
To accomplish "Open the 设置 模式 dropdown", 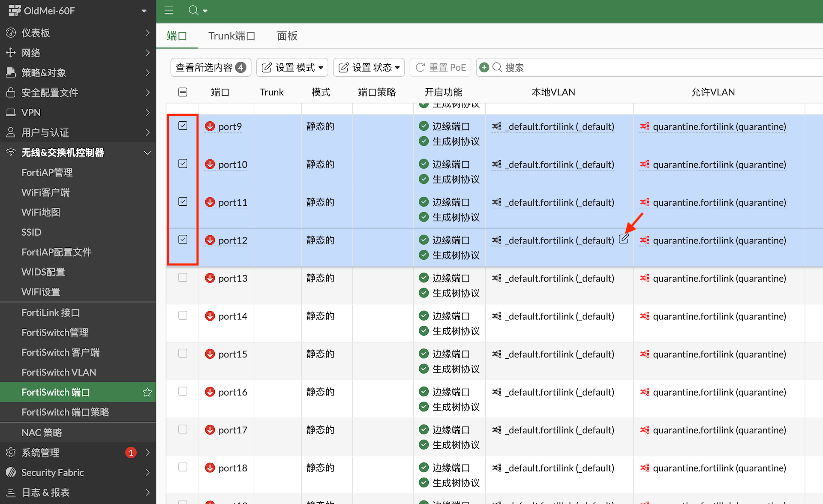I will 292,67.
